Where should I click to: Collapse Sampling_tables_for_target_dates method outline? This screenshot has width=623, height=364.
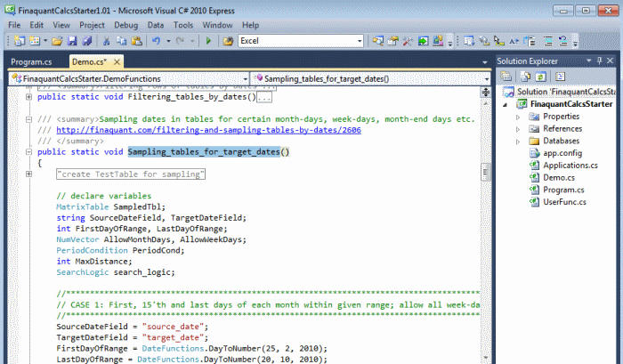[28, 151]
